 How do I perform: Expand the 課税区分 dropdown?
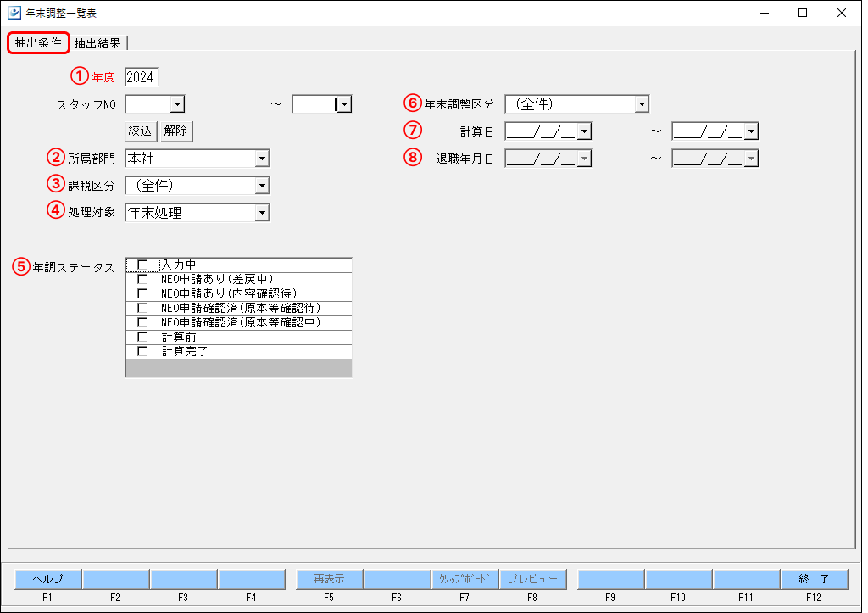pos(263,186)
